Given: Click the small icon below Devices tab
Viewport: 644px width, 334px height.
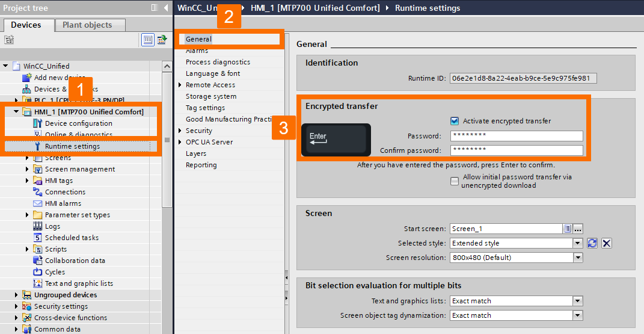Looking at the screenshot, I should [9, 40].
